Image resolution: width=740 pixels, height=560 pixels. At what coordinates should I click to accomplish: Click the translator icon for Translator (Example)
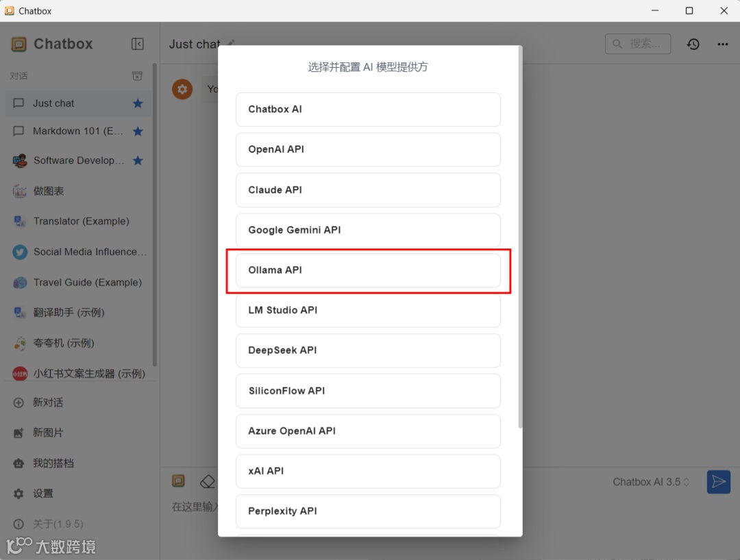click(x=20, y=221)
